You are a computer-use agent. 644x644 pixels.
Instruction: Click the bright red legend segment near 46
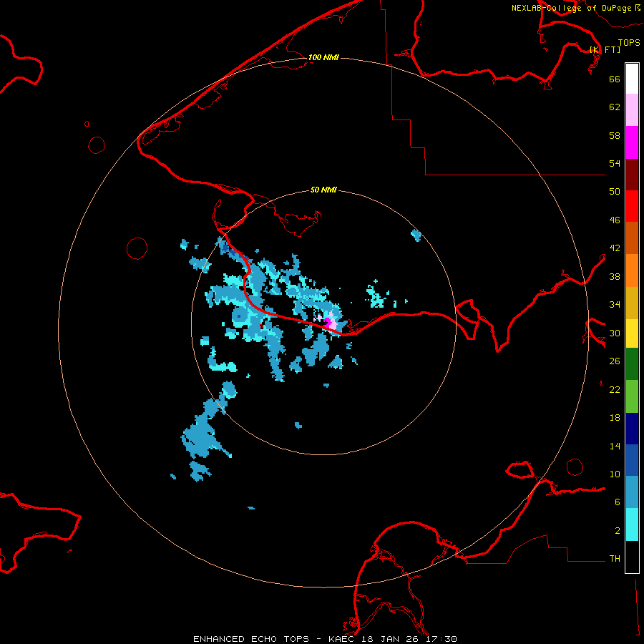[x=632, y=206]
